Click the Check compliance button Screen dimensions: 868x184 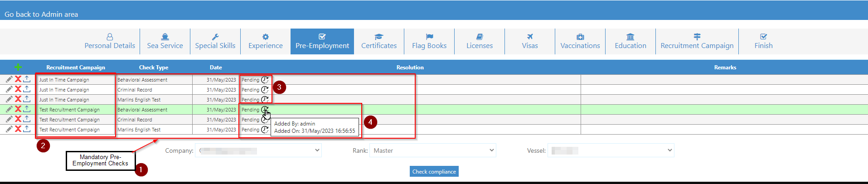[434, 171]
